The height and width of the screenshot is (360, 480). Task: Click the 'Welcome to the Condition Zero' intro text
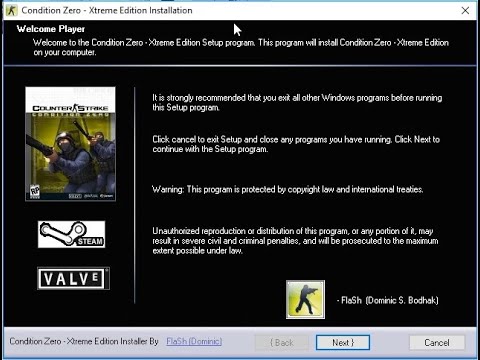click(x=241, y=47)
